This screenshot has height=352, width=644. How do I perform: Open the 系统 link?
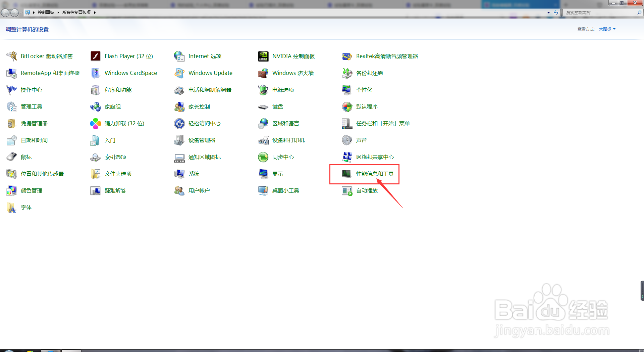point(194,174)
